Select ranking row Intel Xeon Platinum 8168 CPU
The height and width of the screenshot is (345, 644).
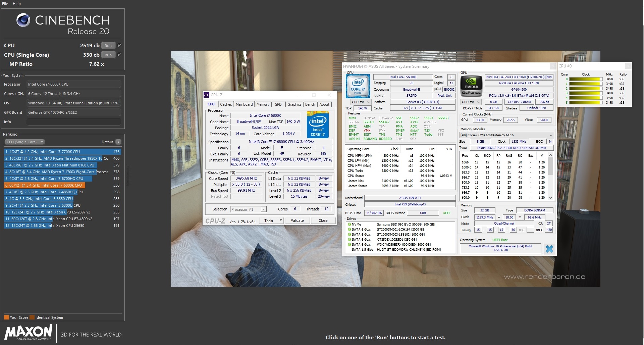(x=62, y=165)
